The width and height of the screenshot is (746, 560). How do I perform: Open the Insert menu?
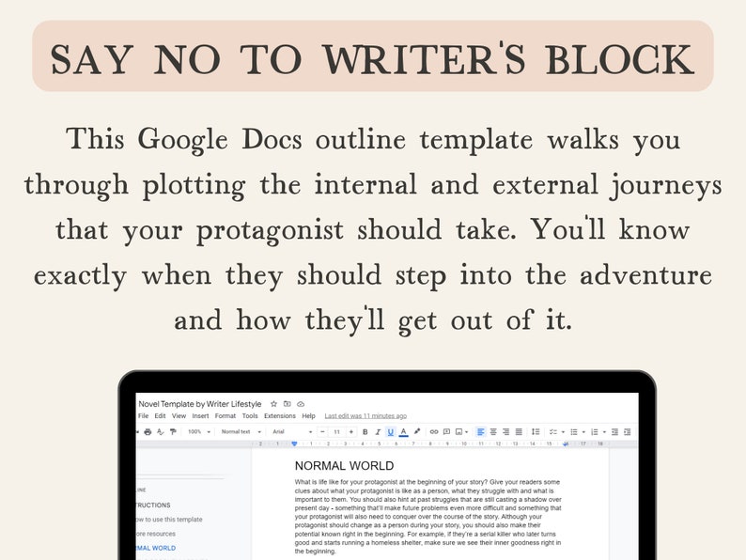pyautogui.click(x=200, y=416)
